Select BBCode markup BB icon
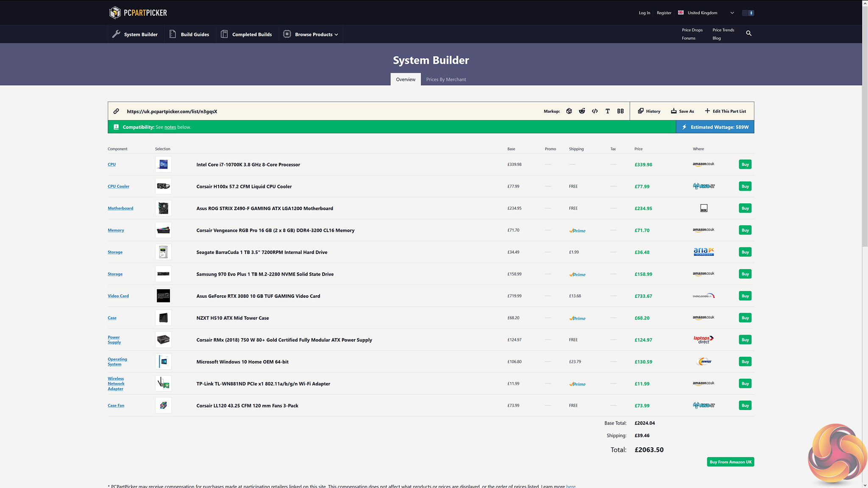This screenshot has width=868, height=488. [620, 111]
